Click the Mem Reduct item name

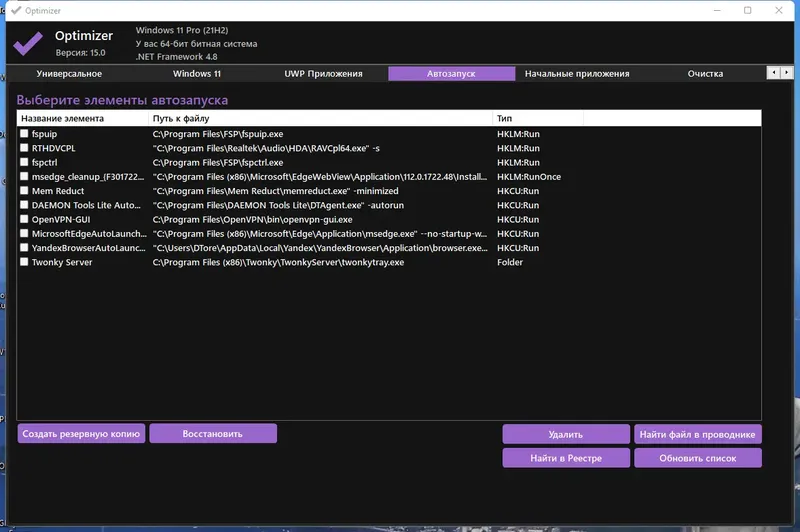(58, 191)
